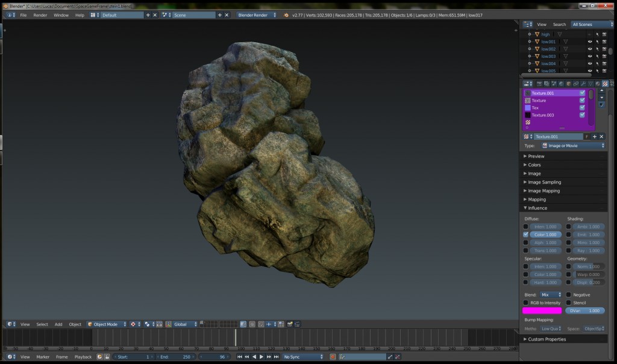Viewport: 617px width, 364px height.
Task: Uncheck the Texture.003 texture slot
Action: click(582, 115)
